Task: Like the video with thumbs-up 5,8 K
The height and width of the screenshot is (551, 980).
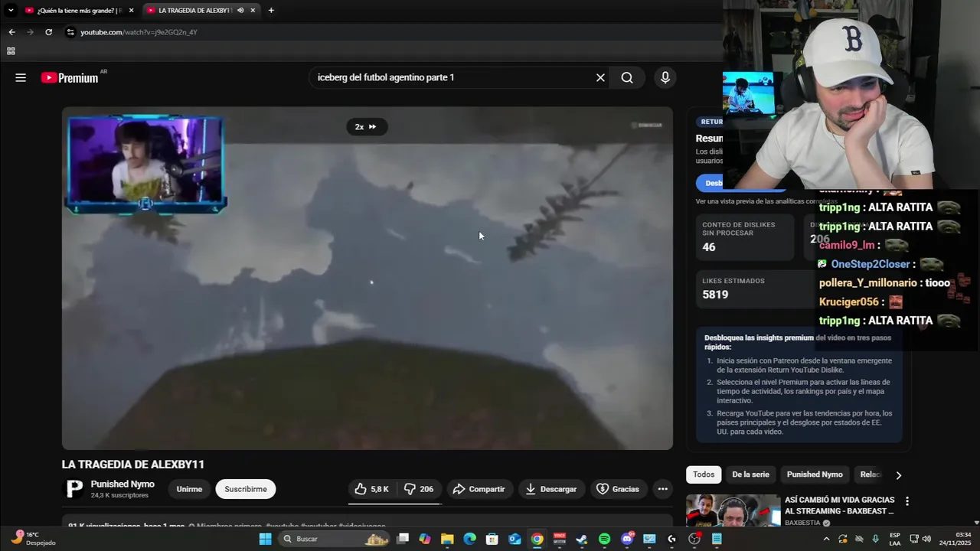Action: [372, 489]
